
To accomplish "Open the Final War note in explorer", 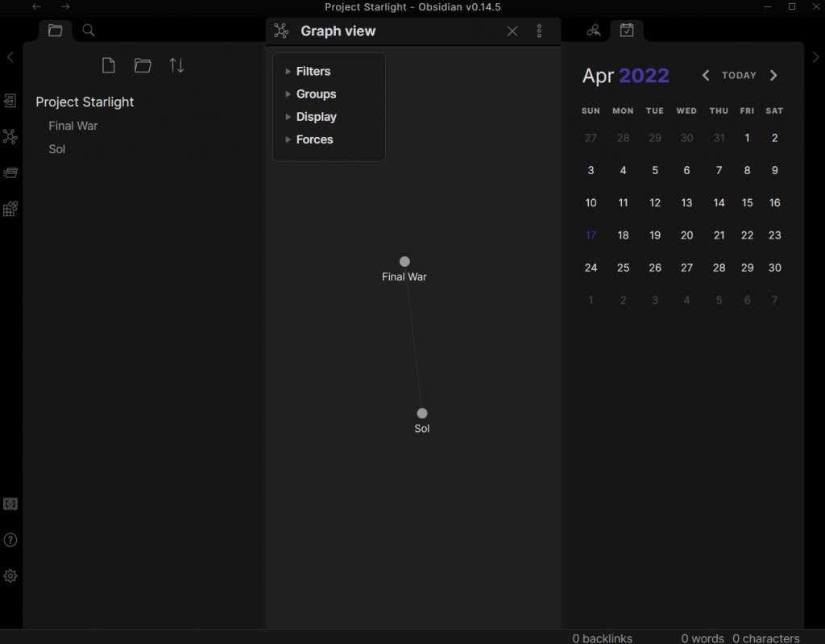I will tap(73, 126).
